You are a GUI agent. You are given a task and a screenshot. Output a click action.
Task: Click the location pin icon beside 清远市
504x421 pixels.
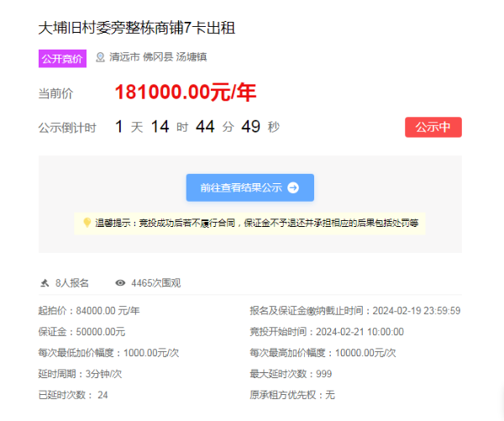(x=101, y=58)
